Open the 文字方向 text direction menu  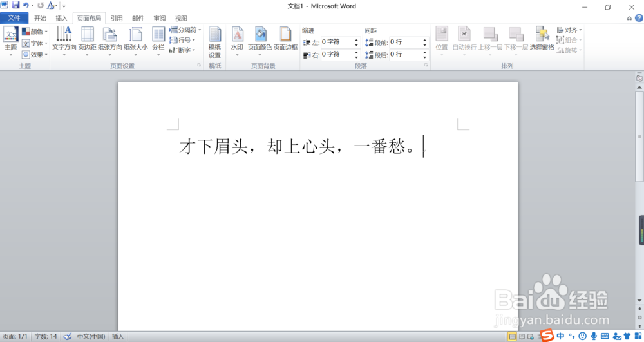click(x=64, y=41)
